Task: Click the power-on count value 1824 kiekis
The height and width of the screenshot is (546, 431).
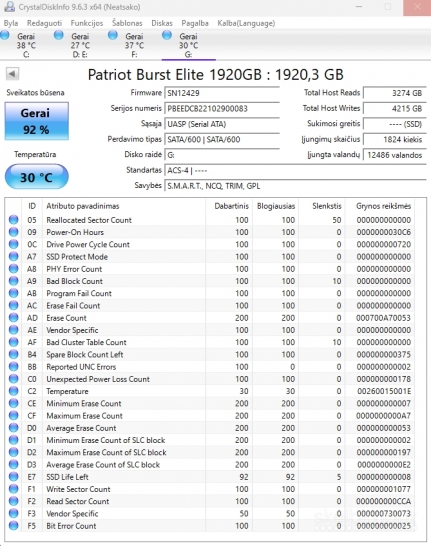Action: pyautogui.click(x=394, y=139)
